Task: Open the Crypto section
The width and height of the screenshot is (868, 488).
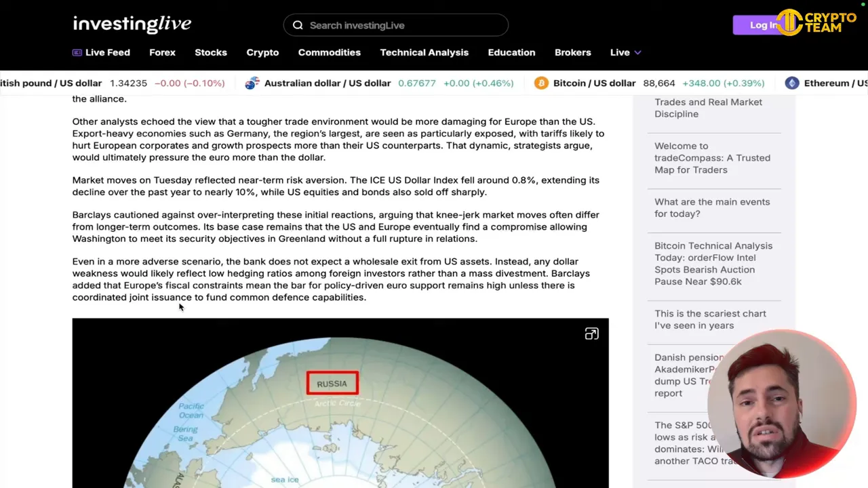Action: (x=262, y=52)
